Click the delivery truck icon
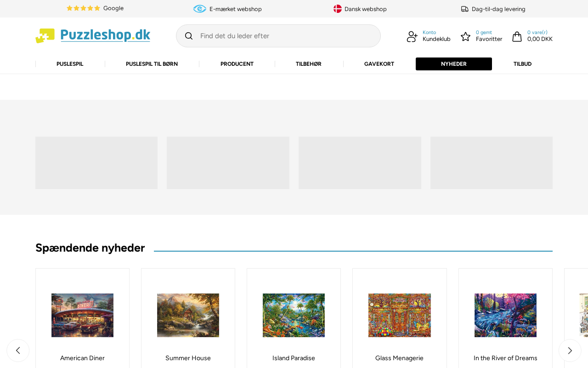588x368 pixels. 465,9
